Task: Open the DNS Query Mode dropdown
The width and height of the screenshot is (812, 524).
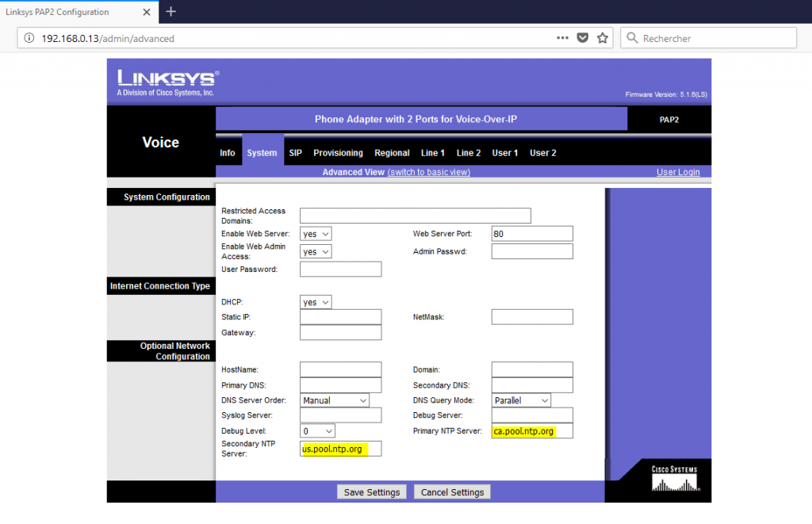Action: 520,400
